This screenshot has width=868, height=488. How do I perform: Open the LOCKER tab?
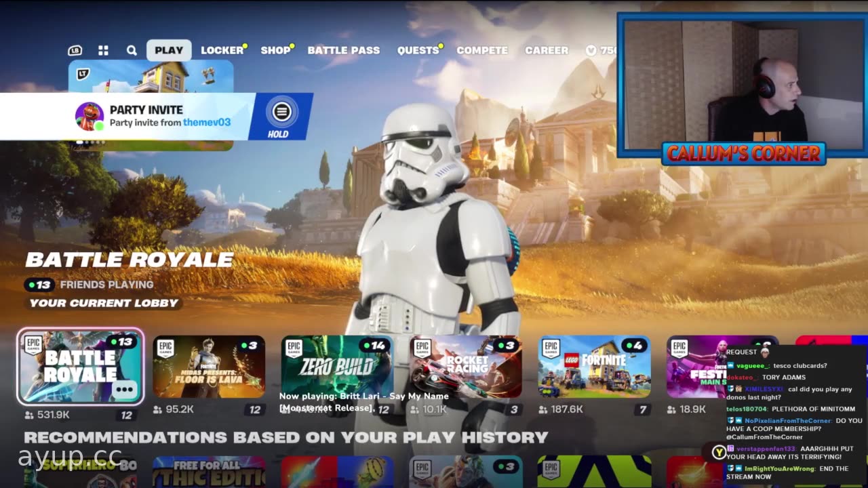click(222, 50)
